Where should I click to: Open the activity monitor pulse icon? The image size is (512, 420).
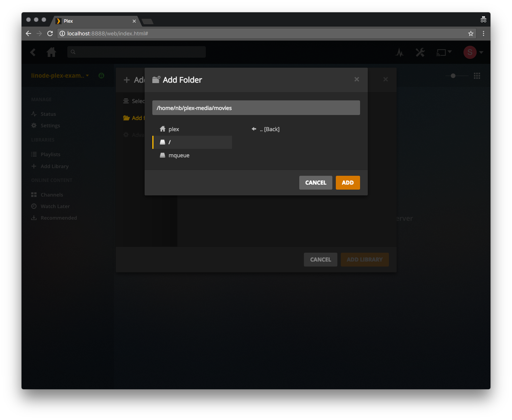click(399, 52)
